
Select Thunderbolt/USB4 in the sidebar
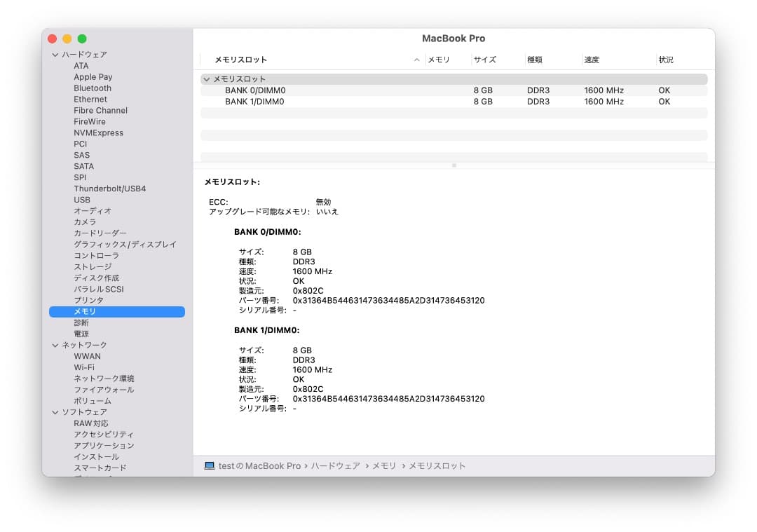coord(111,189)
